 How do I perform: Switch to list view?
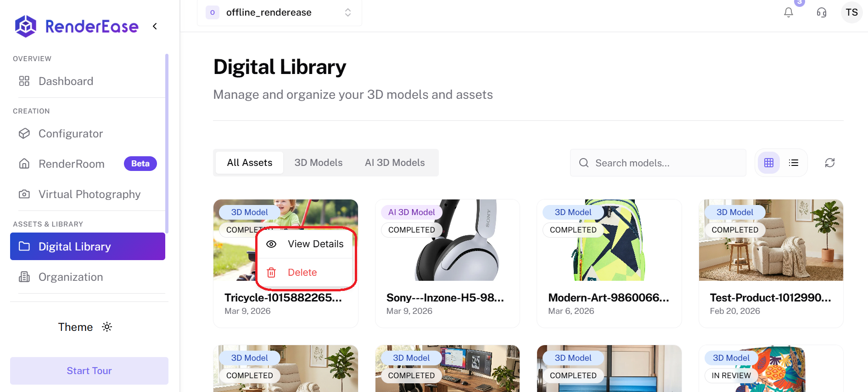[794, 163]
